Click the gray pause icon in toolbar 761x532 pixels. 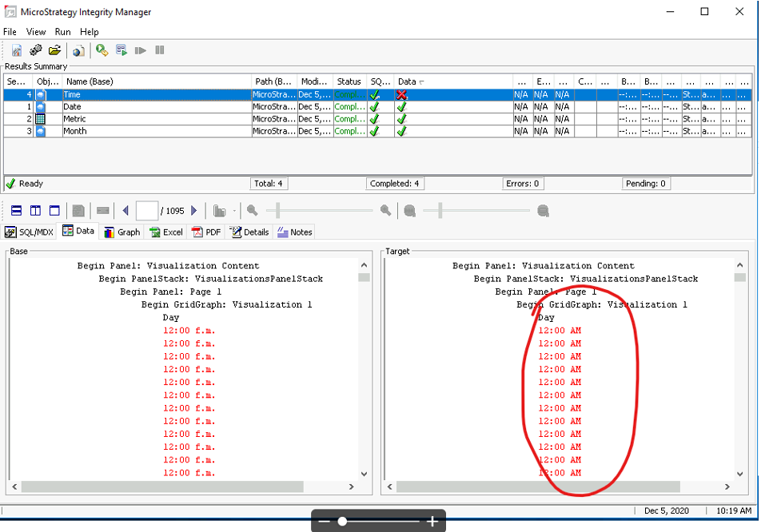point(160,50)
